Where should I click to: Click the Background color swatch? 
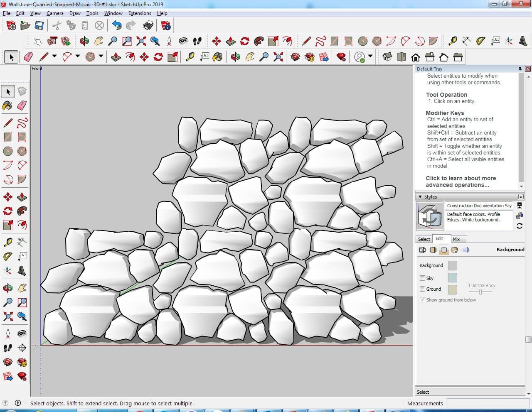coord(453,265)
